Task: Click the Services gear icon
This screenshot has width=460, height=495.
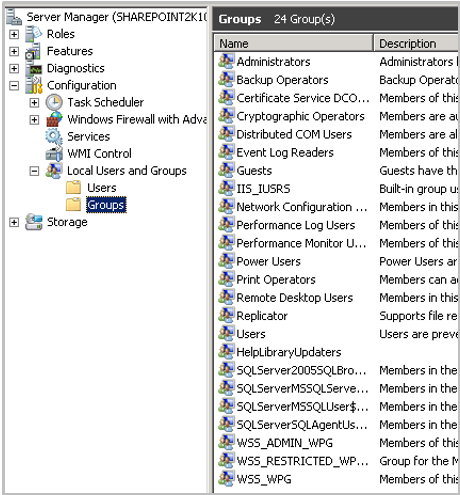Action: tap(54, 137)
